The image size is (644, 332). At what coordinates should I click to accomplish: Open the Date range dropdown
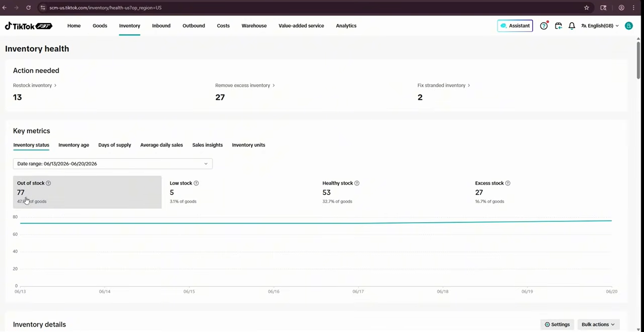113,164
